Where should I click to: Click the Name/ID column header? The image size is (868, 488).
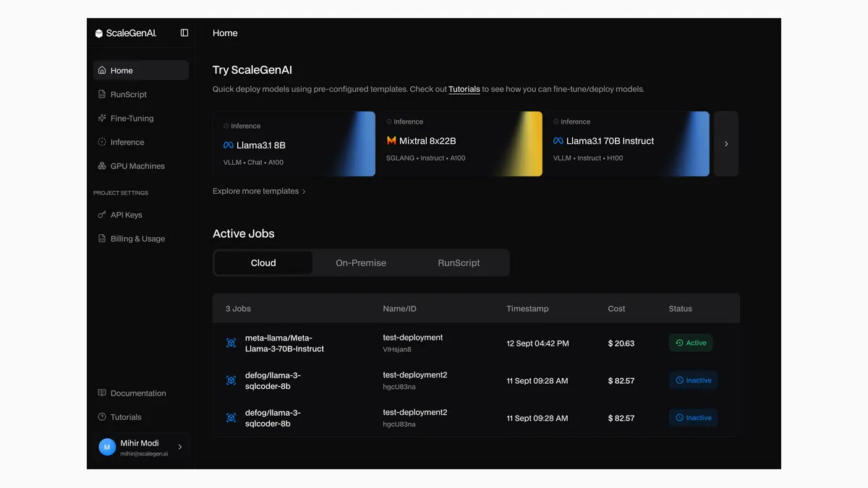coord(399,309)
